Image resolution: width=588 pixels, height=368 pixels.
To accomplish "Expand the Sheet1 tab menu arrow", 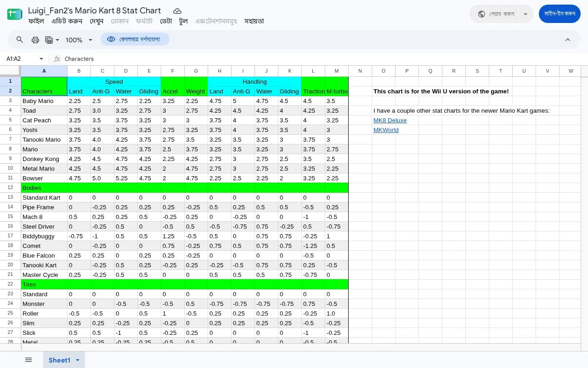I will (x=78, y=360).
